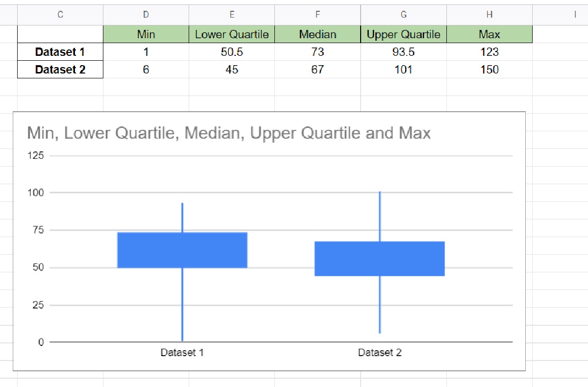Select column header E
Image resolution: width=588 pixels, height=387 pixels.
pos(232,15)
